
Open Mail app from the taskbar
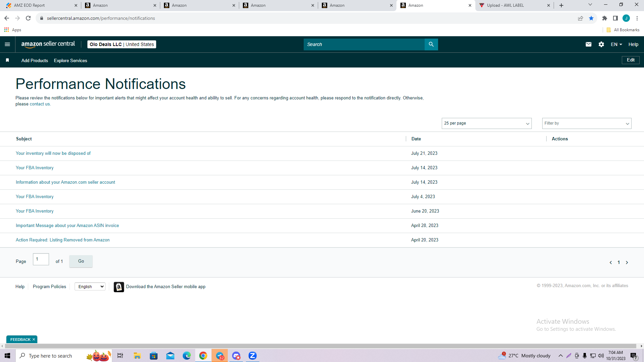[x=170, y=356]
